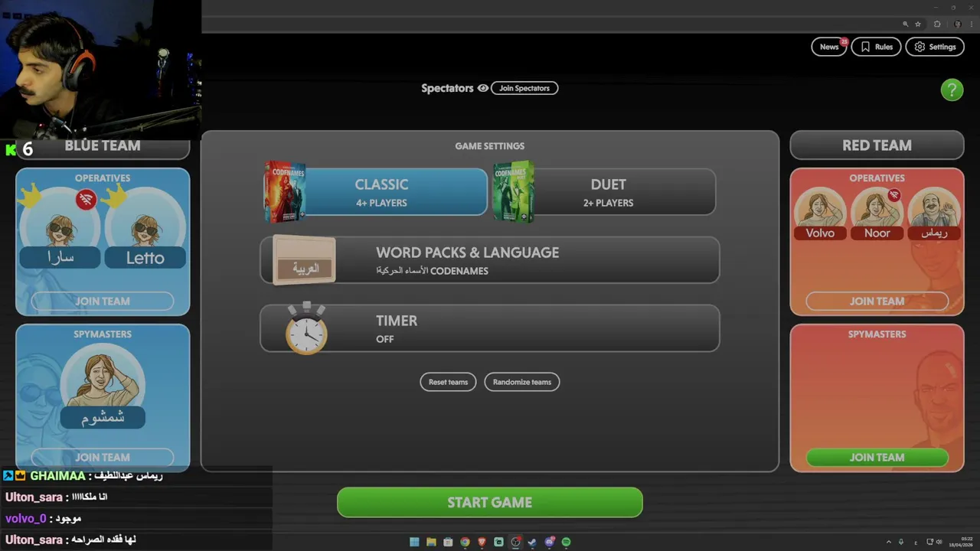Screen dimensions: 980x551
Task: Join red team spymasters
Action: 877,457
